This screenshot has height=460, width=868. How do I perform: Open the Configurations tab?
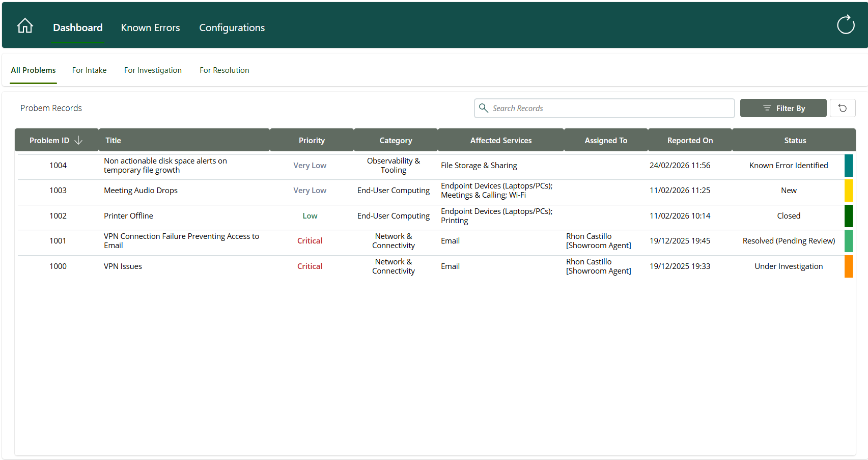click(x=232, y=28)
